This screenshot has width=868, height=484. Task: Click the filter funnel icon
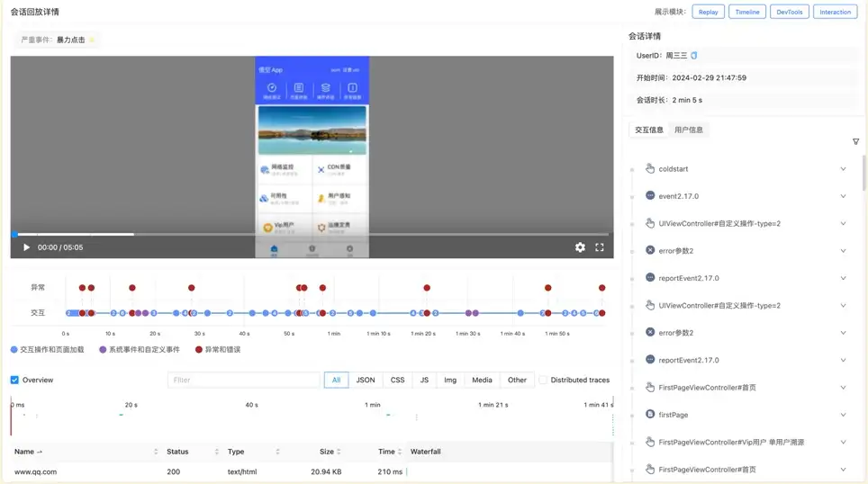coord(855,142)
